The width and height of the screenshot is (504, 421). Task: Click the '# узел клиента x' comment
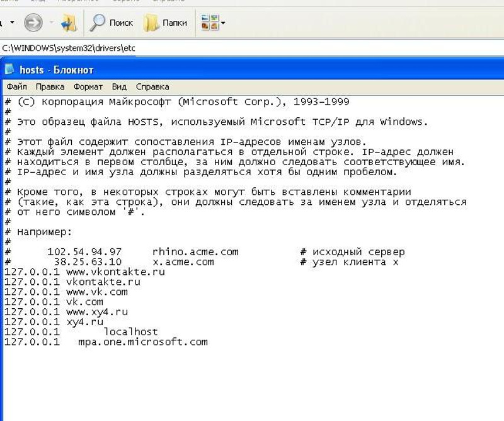350,262
